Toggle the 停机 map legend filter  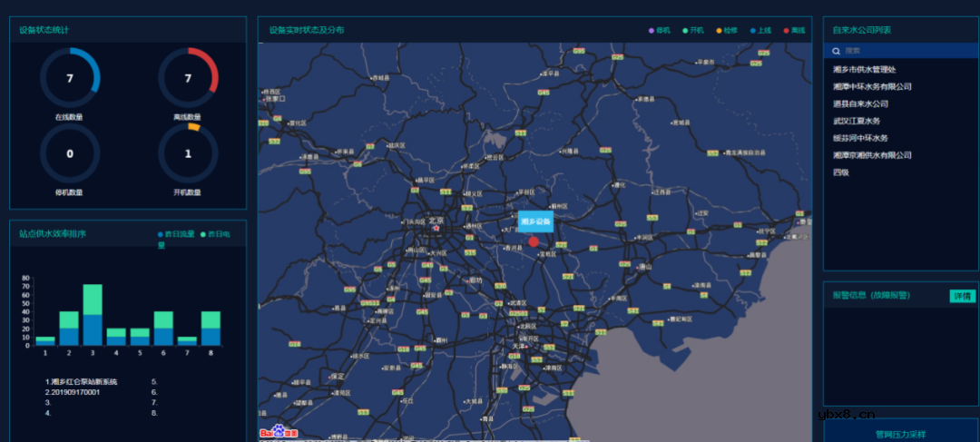[x=659, y=30]
